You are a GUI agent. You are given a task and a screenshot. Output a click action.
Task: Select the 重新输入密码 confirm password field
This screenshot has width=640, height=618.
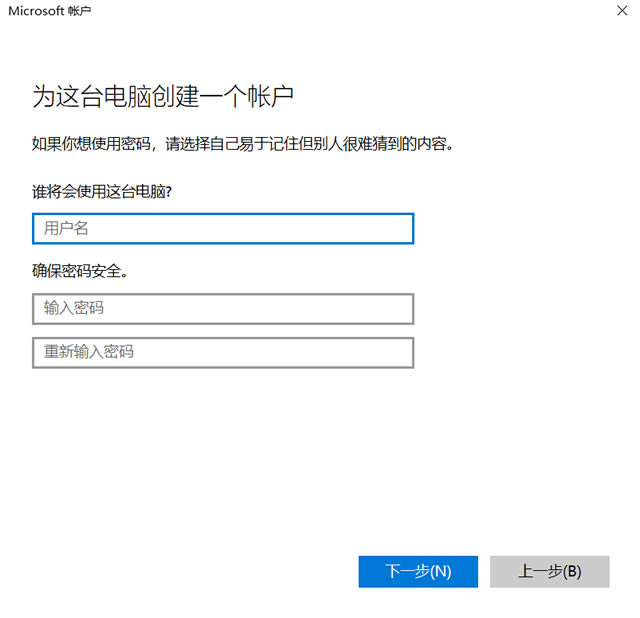click(x=223, y=353)
